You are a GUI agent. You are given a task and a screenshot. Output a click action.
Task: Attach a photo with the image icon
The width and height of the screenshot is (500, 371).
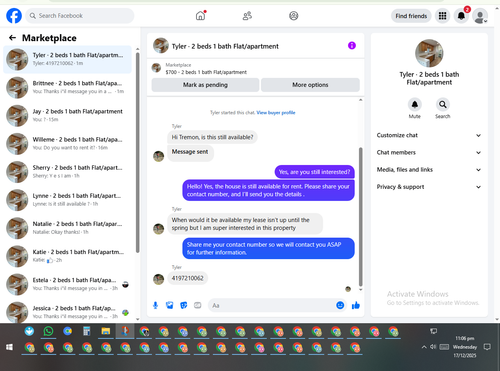pyautogui.click(x=170, y=305)
